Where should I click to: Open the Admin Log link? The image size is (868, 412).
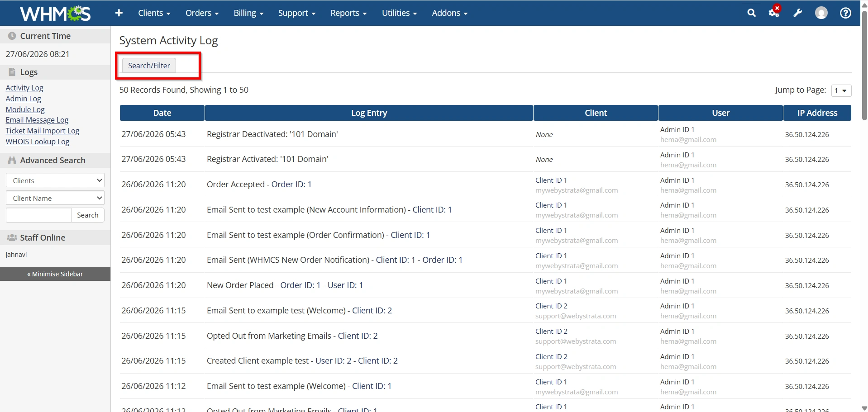(x=23, y=99)
